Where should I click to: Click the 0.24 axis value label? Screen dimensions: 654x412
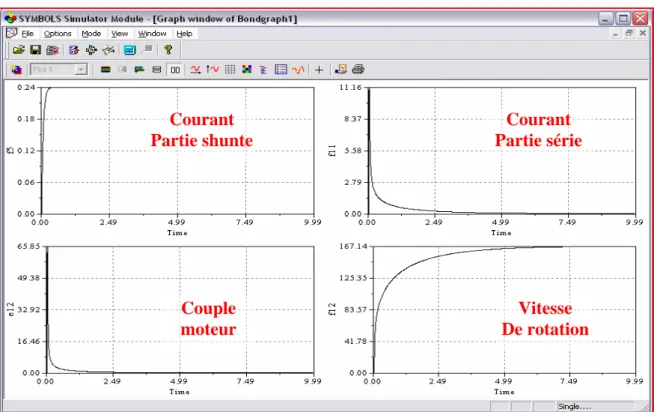(26, 87)
